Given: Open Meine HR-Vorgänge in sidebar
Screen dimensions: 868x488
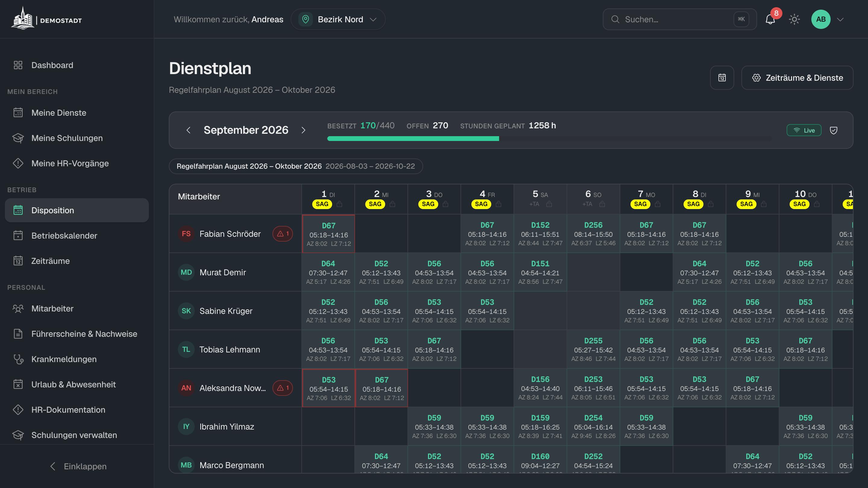Looking at the screenshot, I should point(77,163).
